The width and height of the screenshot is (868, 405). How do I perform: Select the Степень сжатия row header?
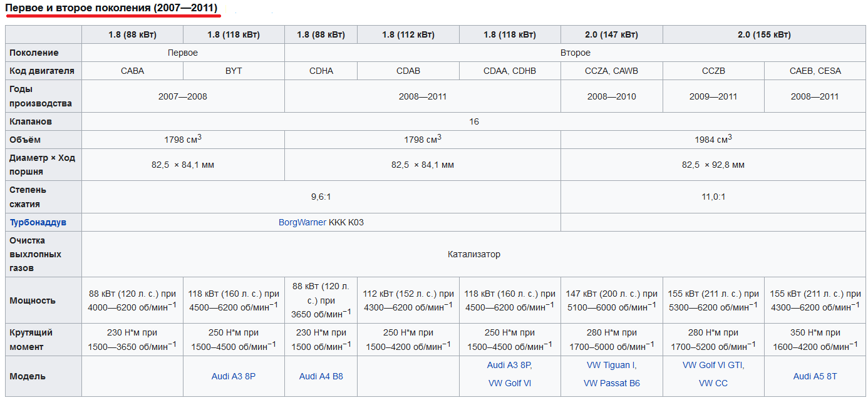click(44, 197)
